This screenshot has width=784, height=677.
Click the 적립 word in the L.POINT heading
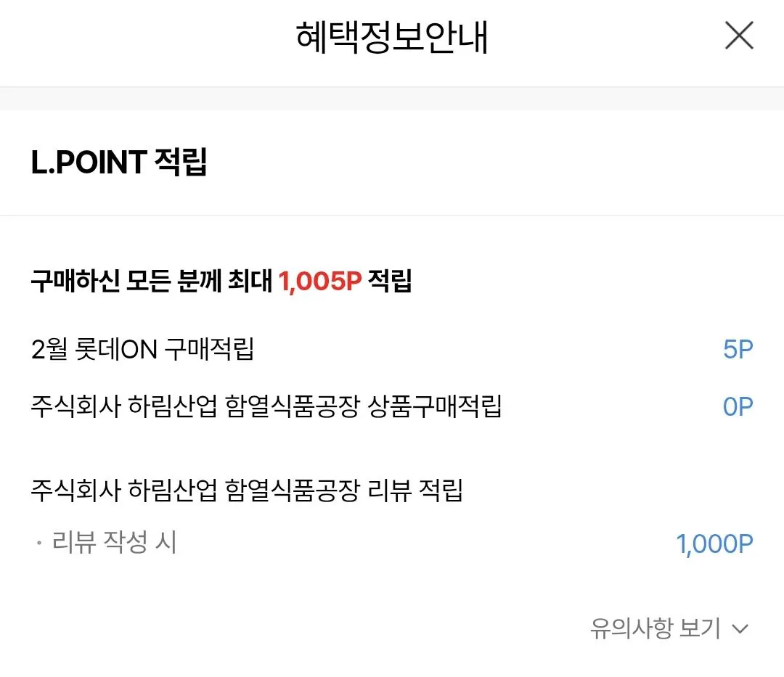[x=181, y=162]
